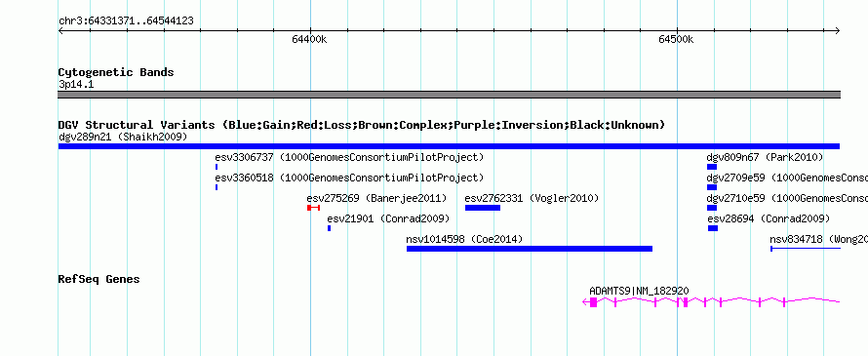Click the left arrowhead of the ruler
868x356 pixels.
point(60,30)
